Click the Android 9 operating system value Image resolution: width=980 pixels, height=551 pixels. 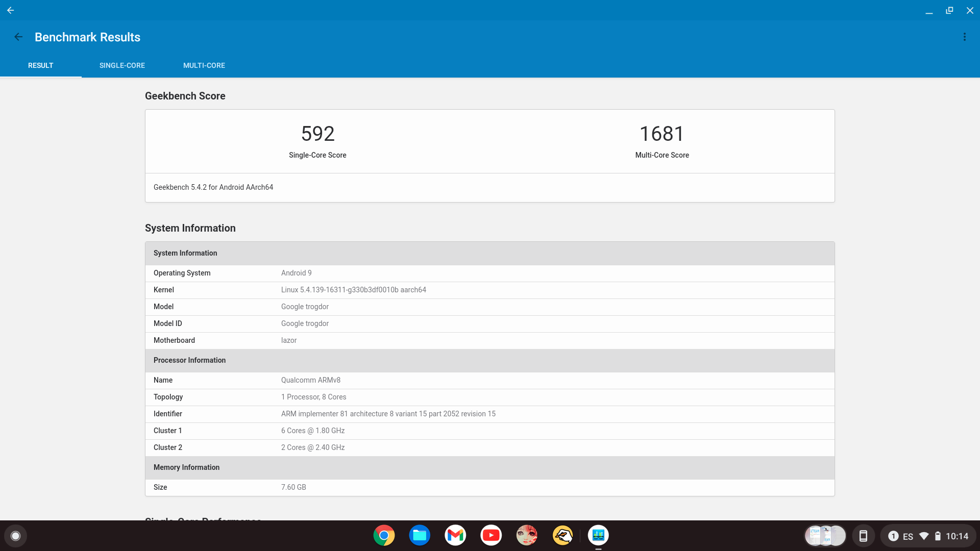pos(296,273)
